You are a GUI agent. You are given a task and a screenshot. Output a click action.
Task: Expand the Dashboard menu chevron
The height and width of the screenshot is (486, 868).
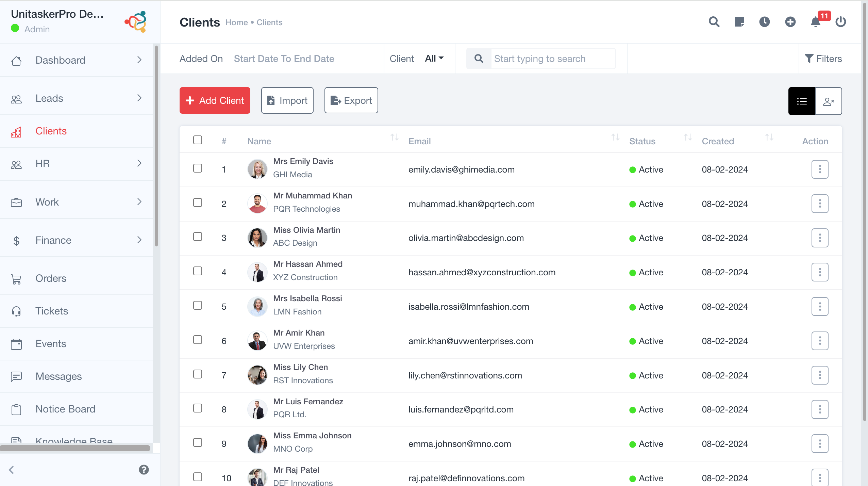coord(139,60)
